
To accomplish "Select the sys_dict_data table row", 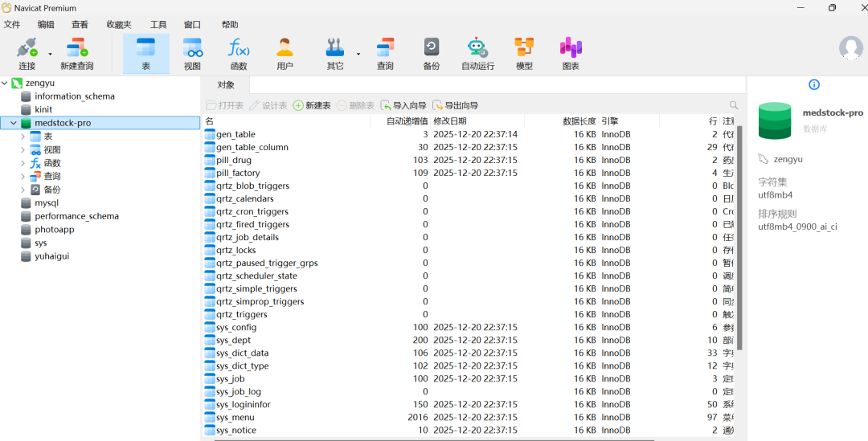I will click(470, 353).
